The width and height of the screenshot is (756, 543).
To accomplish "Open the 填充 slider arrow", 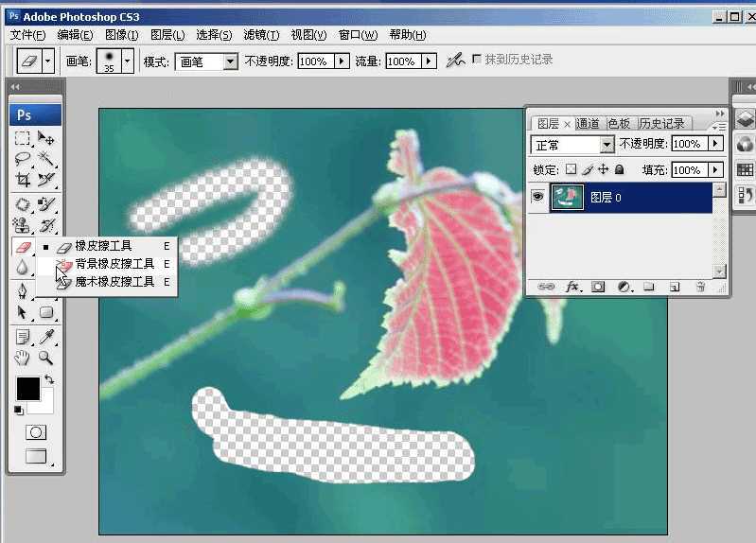I will click(x=715, y=169).
